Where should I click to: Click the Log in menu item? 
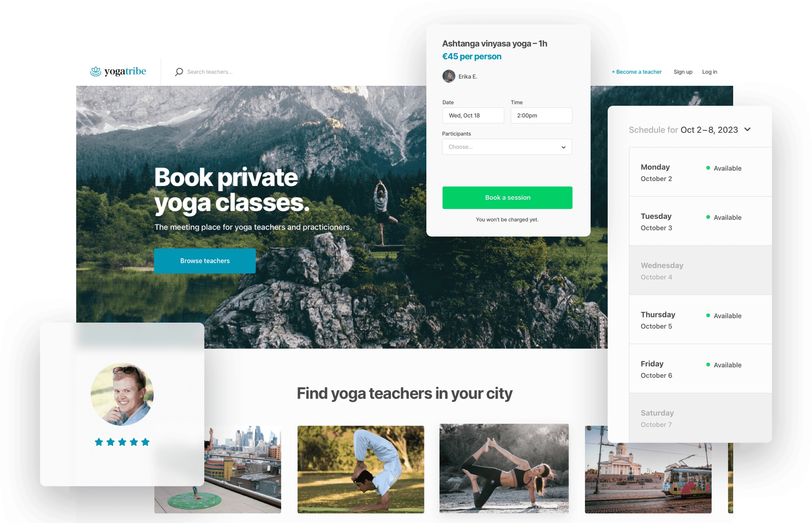[710, 72]
